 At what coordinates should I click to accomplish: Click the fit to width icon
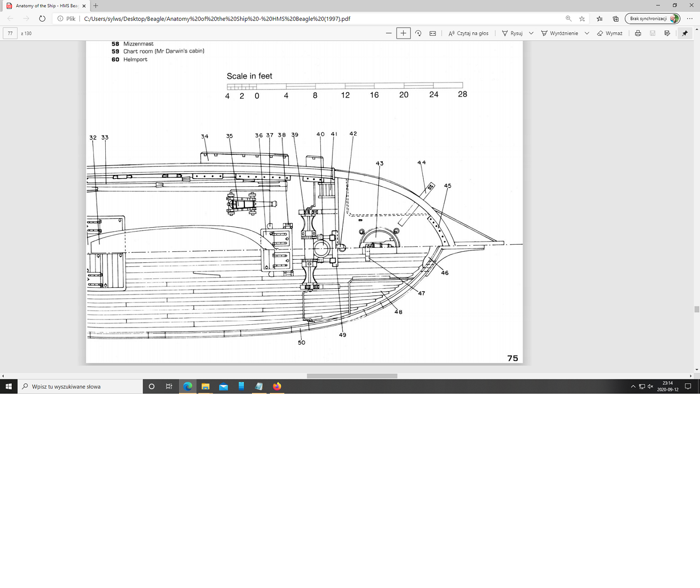pos(433,33)
